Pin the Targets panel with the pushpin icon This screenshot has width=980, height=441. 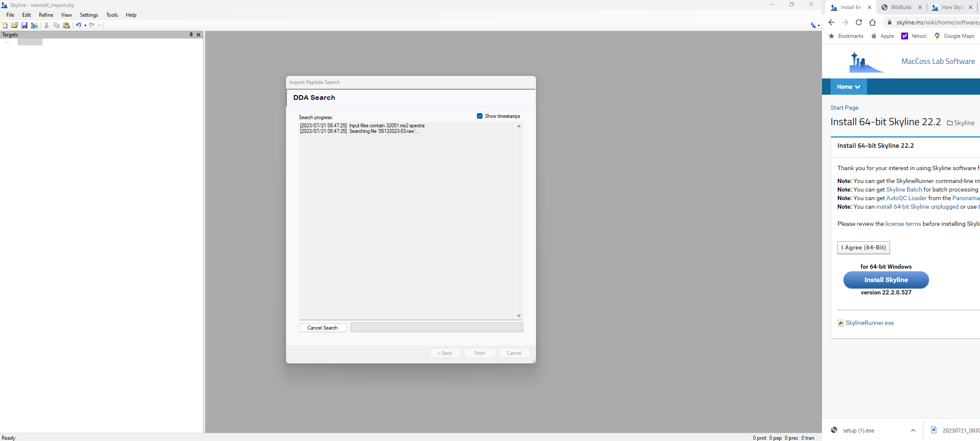191,35
